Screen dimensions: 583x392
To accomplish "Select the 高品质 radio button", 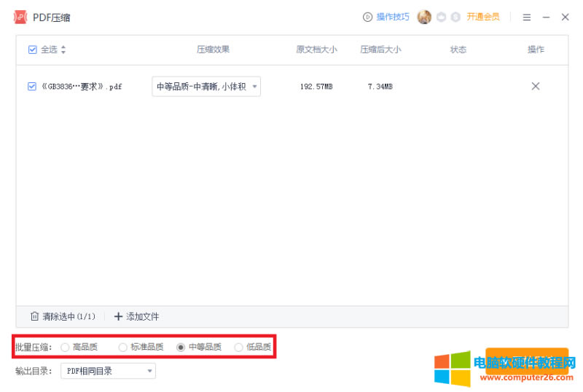I will coord(65,347).
